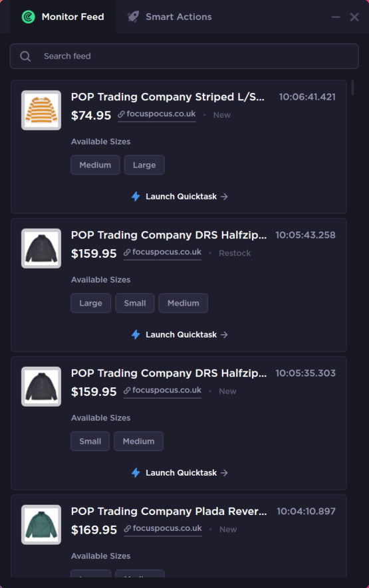Image resolution: width=369 pixels, height=588 pixels.
Task: Launch Quicktask for the Striped L/S item
Action: tap(180, 197)
